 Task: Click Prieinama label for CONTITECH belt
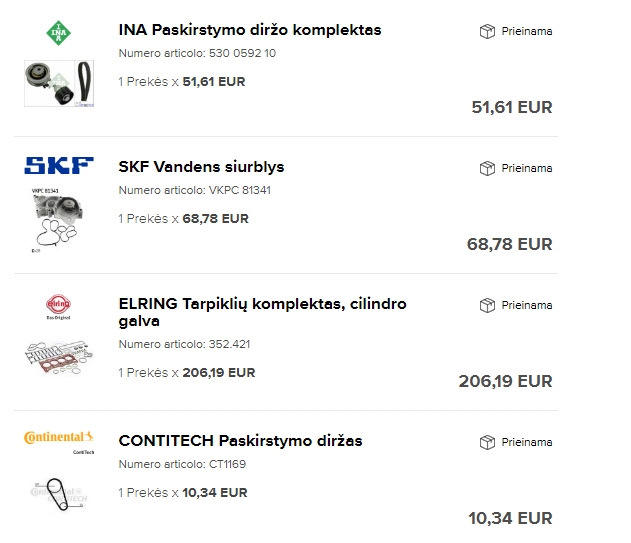pos(526,442)
